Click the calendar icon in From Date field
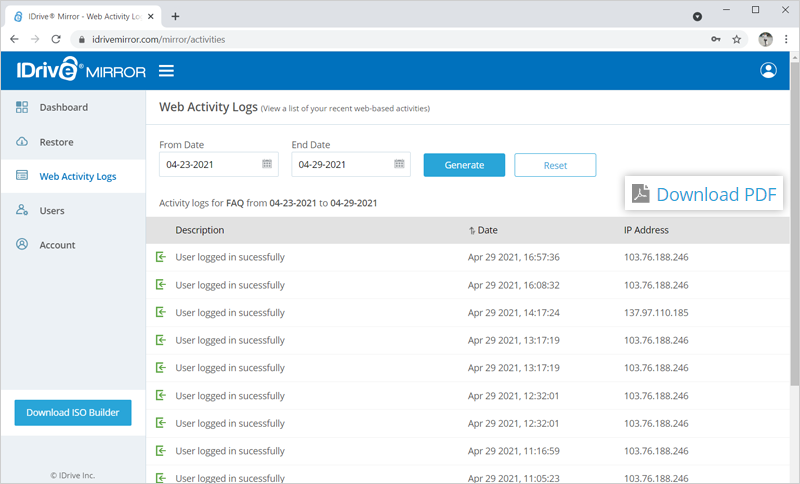800x484 pixels. coord(267,164)
